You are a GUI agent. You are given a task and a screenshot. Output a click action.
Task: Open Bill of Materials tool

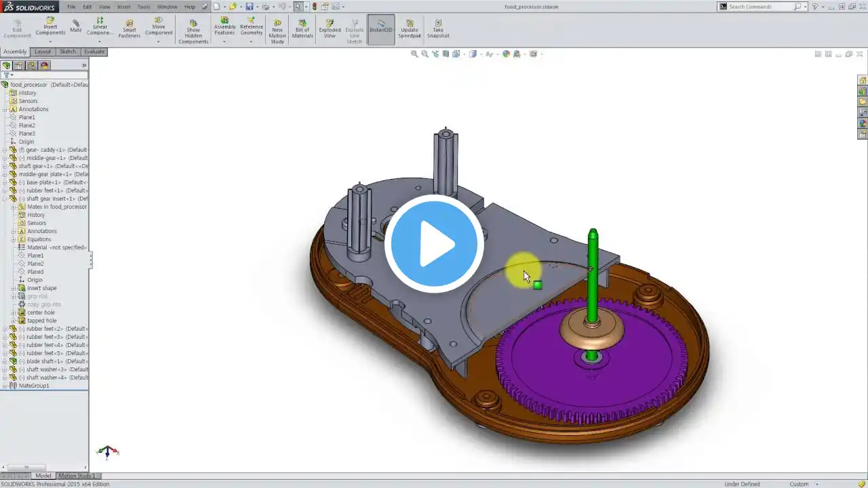pos(302,28)
